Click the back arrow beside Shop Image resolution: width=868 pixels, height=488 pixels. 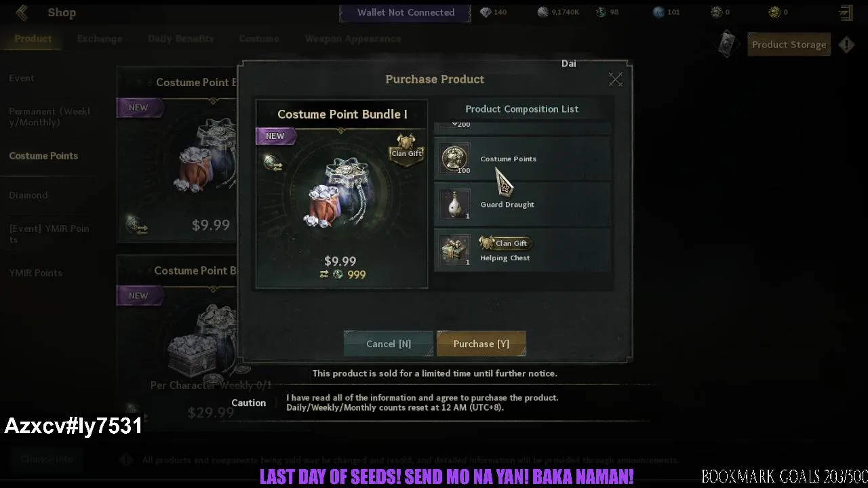[x=22, y=12]
